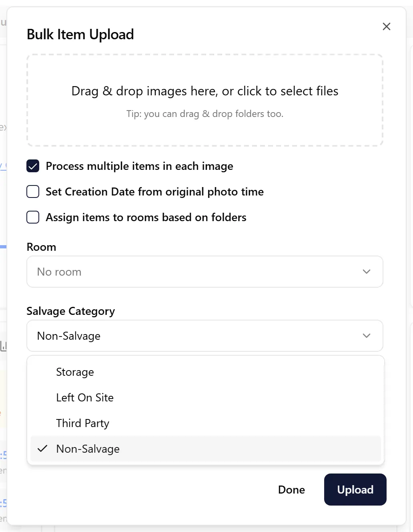
Task: Uncheck Process multiple items in each image
Action: pos(33,166)
